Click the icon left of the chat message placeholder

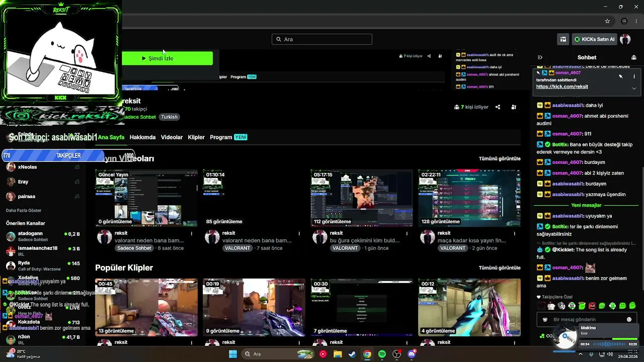point(545,319)
